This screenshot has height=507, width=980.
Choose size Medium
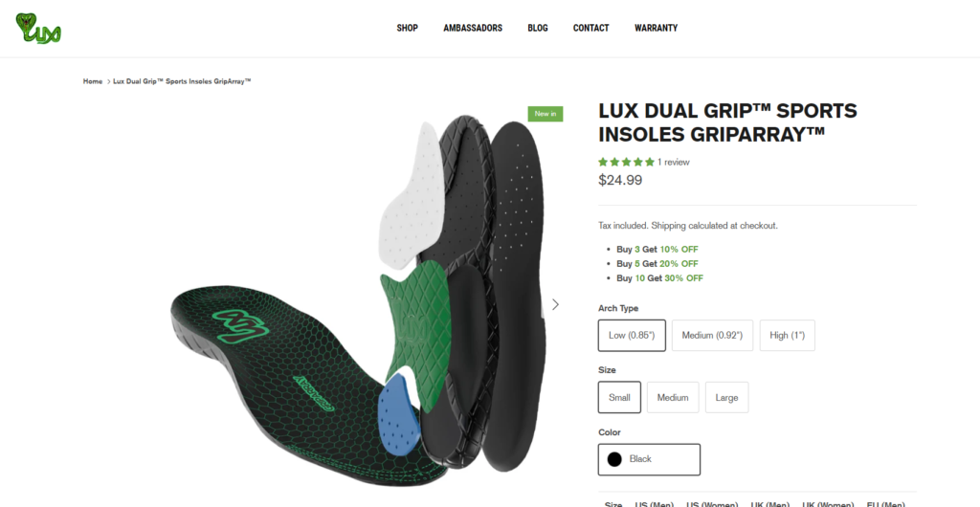pyautogui.click(x=673, y=397)
